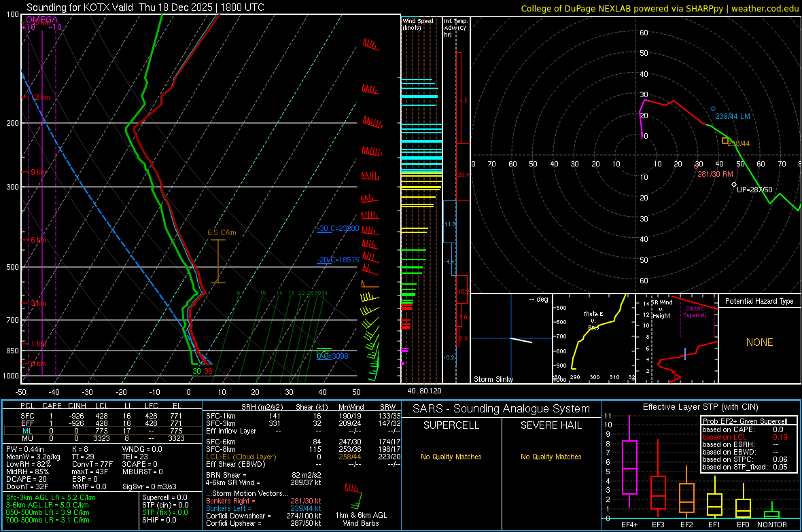Click the red 'based on LCL: 0.19' line

click(x=745, y=438)
